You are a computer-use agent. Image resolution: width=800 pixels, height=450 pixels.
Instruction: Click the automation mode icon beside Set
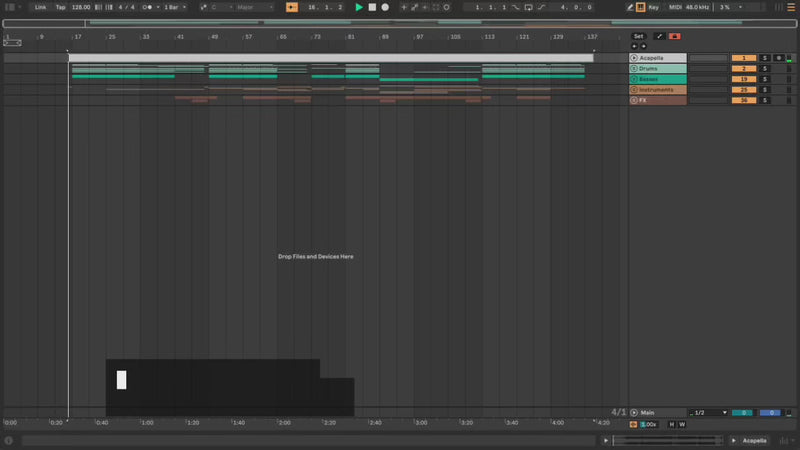(x=659, y=36)
